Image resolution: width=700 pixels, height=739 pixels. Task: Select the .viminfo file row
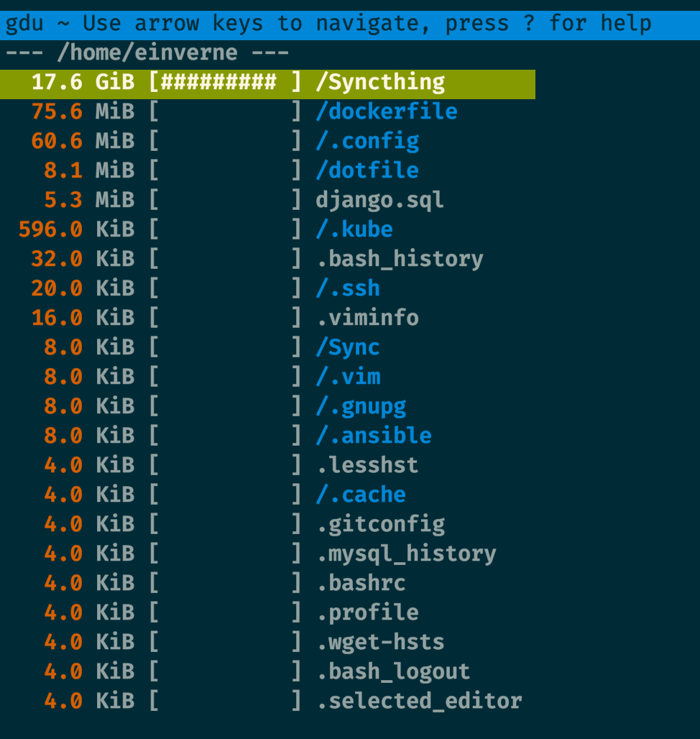367,318
